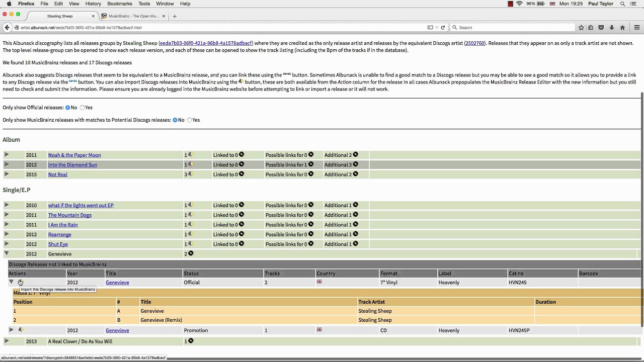Click the Genevieve (Remix) track title
The width and height of the screenshot is (644, 362).
coord(161,320)
